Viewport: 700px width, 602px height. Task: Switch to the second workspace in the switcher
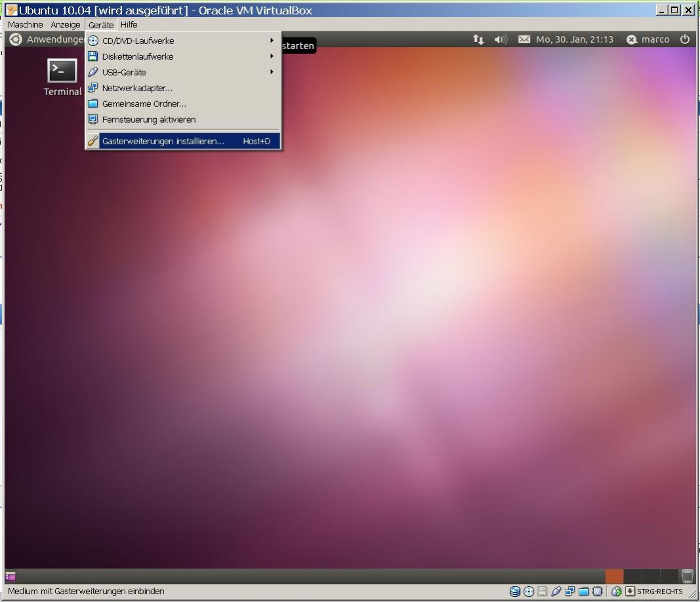[x=632, y=576]
